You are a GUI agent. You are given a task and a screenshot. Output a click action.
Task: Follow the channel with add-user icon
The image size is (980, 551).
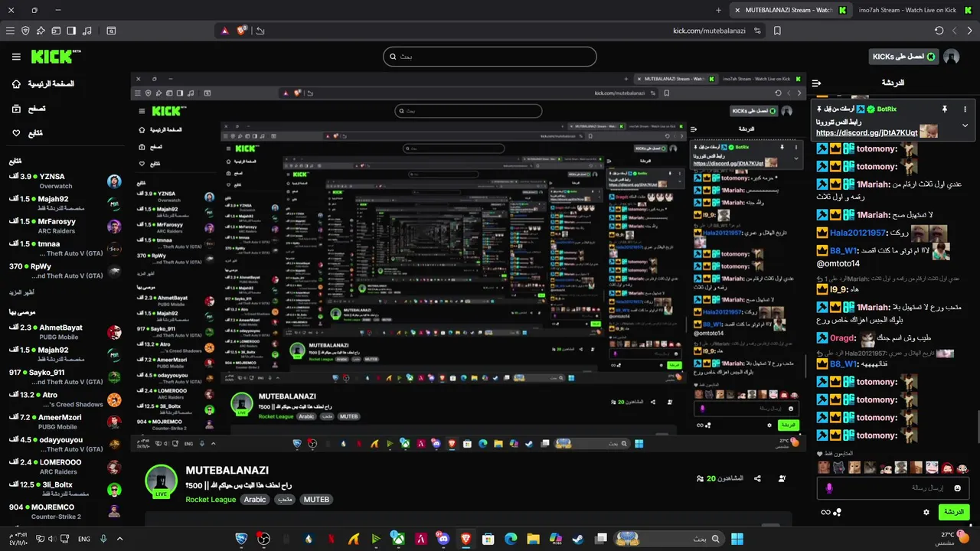coord(782,478)
